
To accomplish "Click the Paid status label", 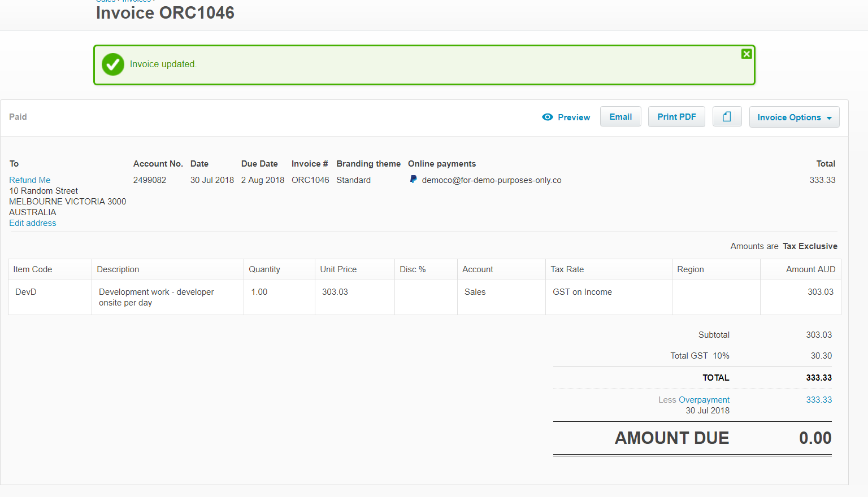I will [x=18, y=117].
